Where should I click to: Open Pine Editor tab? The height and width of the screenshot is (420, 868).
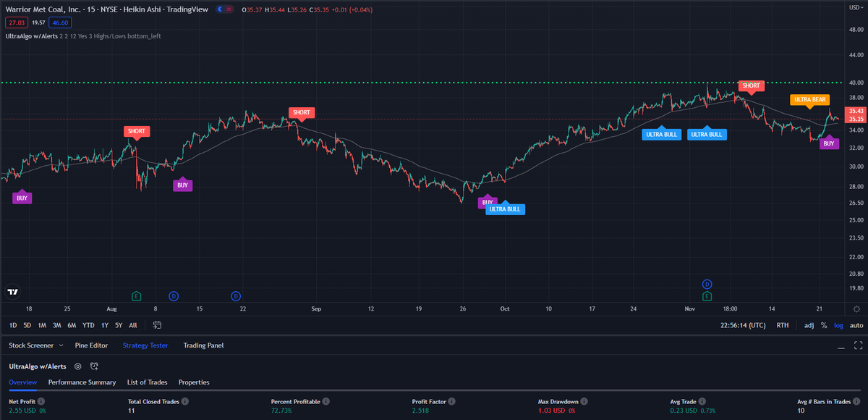pyautogui.click(x=91, y=345)
